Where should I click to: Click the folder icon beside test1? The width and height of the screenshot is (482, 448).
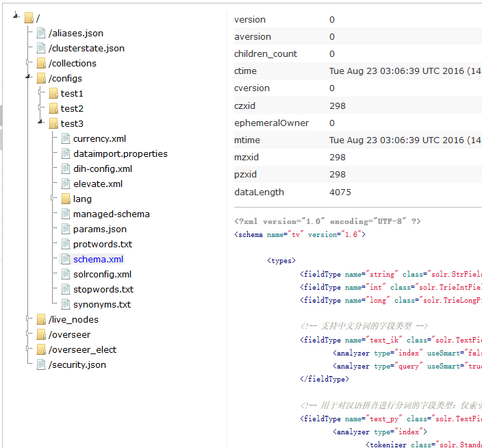(53, 93)
